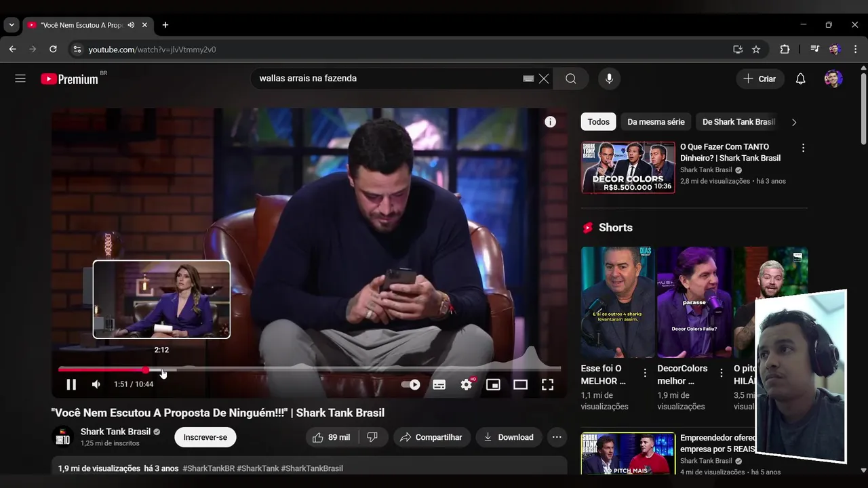
Task: Open the YouTube hamburger guide menu
Action: tap(20, 79)
